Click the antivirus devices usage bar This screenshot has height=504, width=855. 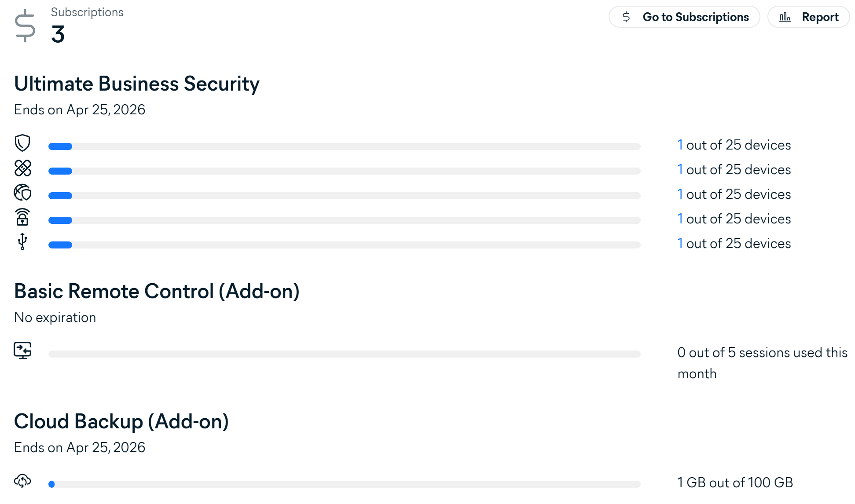344,146
